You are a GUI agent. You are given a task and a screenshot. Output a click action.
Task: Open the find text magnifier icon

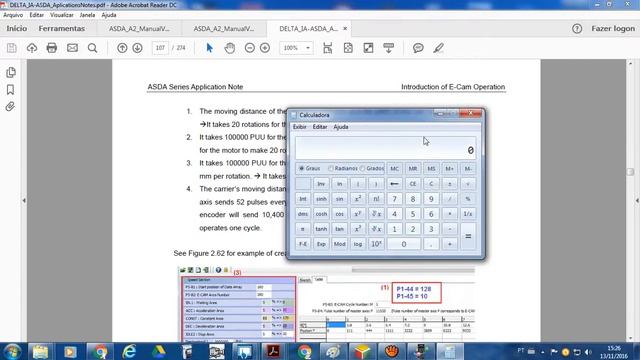[93, 48]
